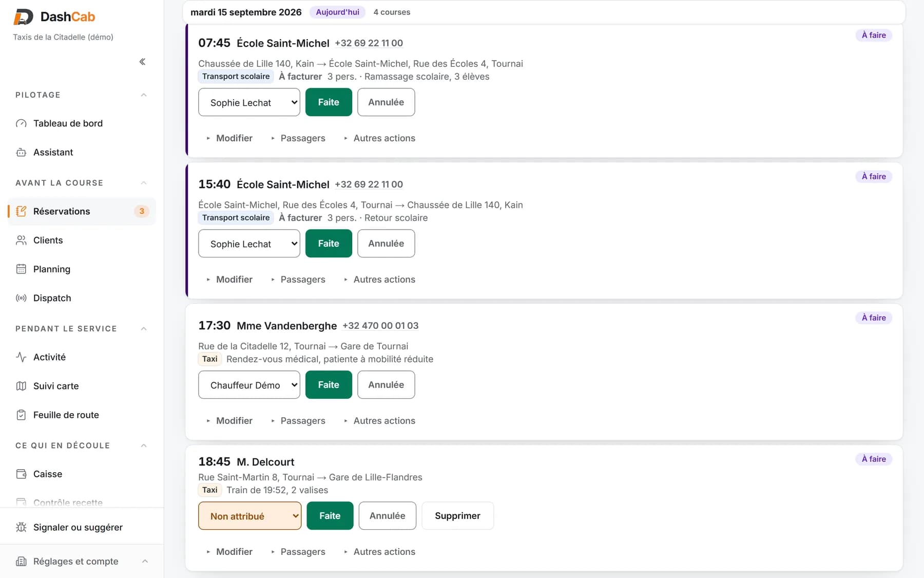The width and height of the screenshot is (924, 578).
Task: Click Supprimer on M. Delcourt course
Action: tap(457, 516)
